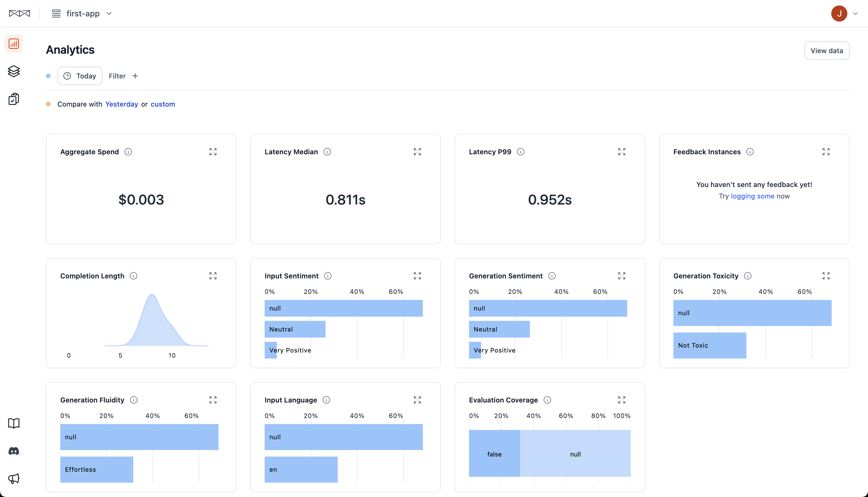
Task: Open the clipboard checklist sidebar icon
Action: pos(14,99)
